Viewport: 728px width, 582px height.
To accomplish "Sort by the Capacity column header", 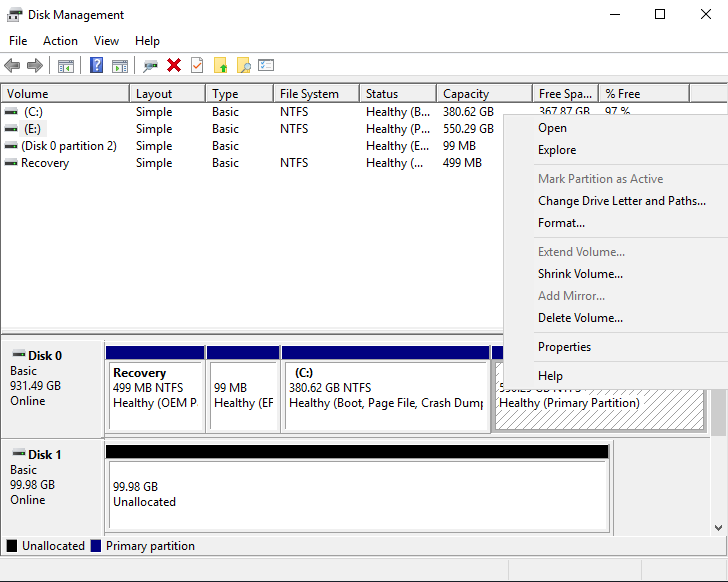I will [484, 94].
